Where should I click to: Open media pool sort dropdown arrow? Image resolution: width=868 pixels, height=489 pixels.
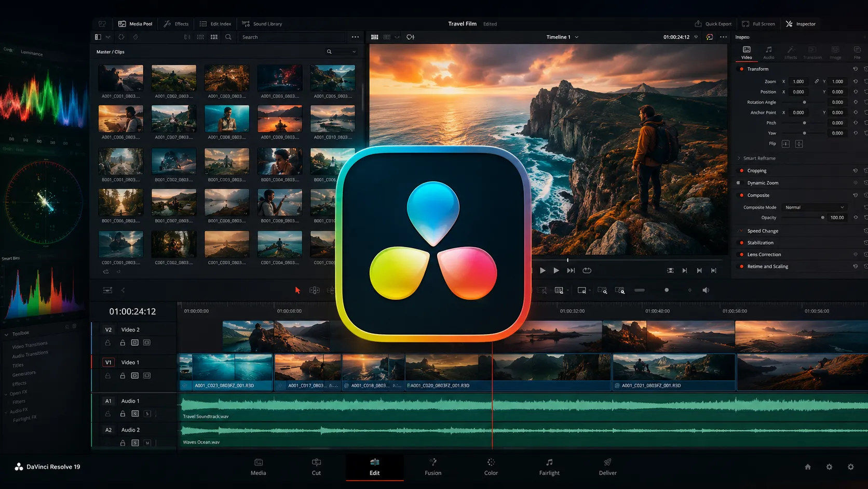tap(354, 52)
